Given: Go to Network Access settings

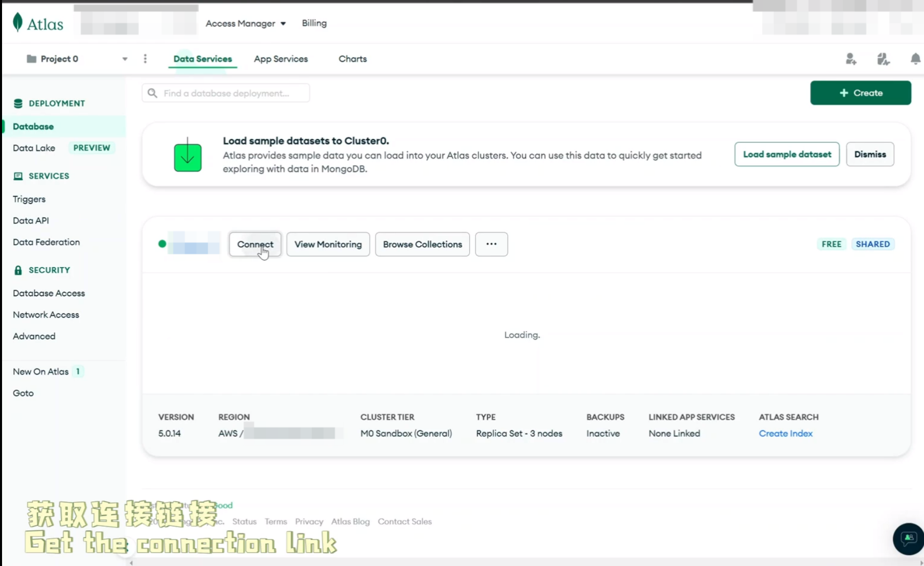Looking at the screenshot, I should 46,315.
